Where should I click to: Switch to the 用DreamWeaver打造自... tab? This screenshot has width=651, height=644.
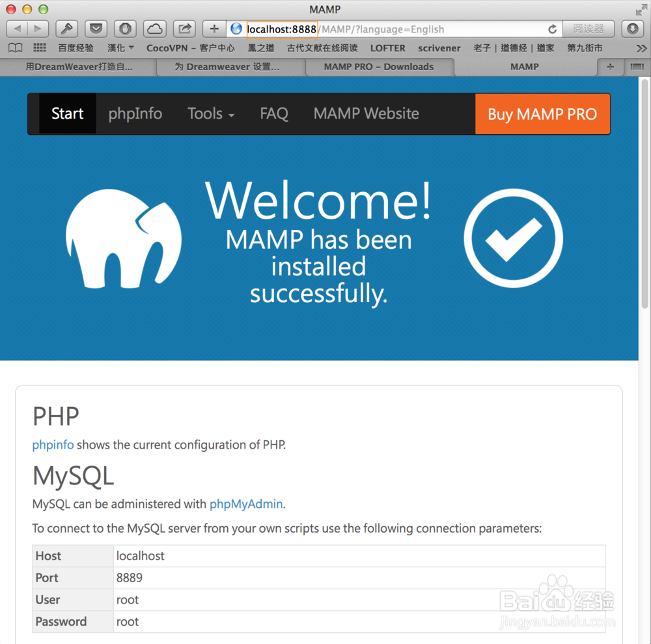[79, 67]
